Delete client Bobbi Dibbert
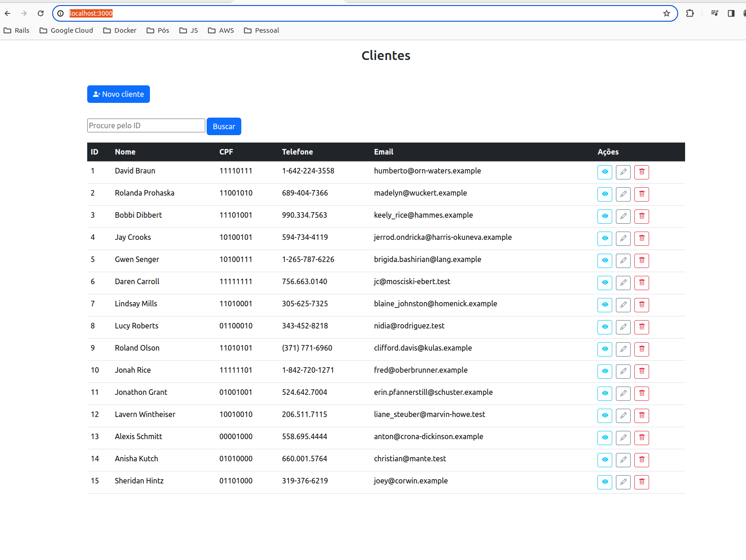746x560 pixels. tap(641, 216)
